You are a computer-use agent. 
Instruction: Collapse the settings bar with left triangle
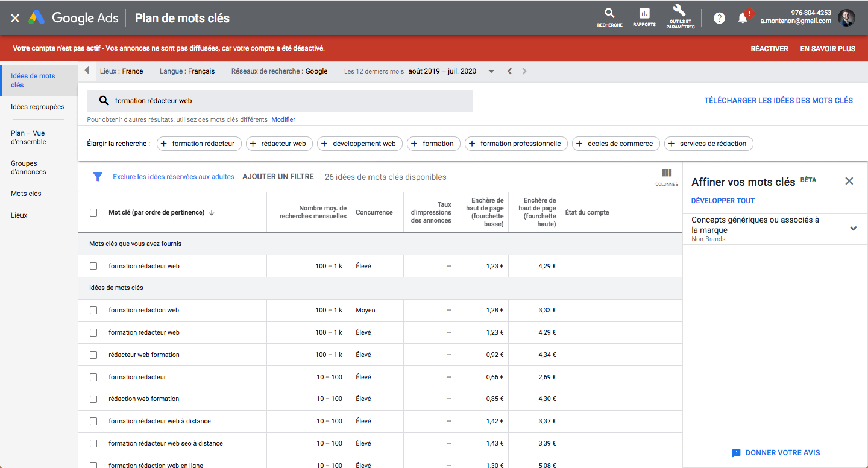(x=87, y=71)
